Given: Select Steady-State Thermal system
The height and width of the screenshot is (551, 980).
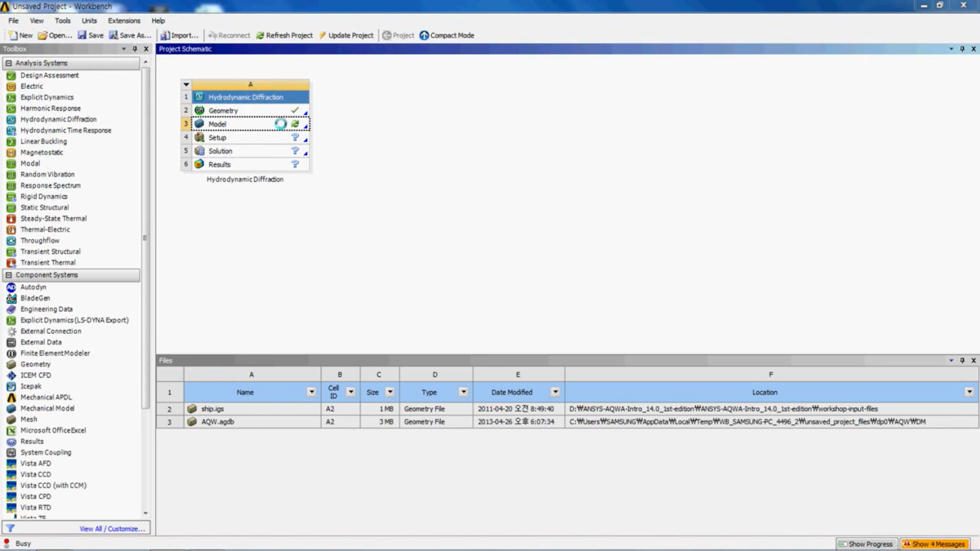Looking at the screenshot, I should 53,219.
